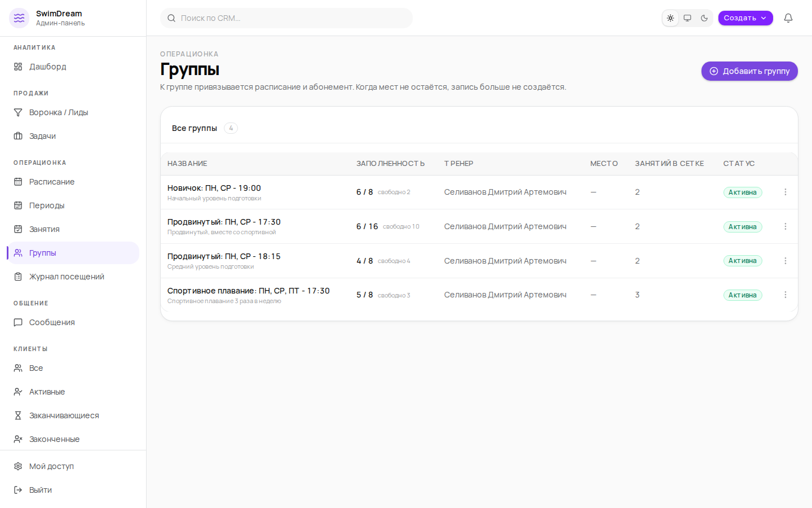Open actions menu for Новичок 19:00 group
Viewport: 812px width, 508px height.
[x=785, y=192]
